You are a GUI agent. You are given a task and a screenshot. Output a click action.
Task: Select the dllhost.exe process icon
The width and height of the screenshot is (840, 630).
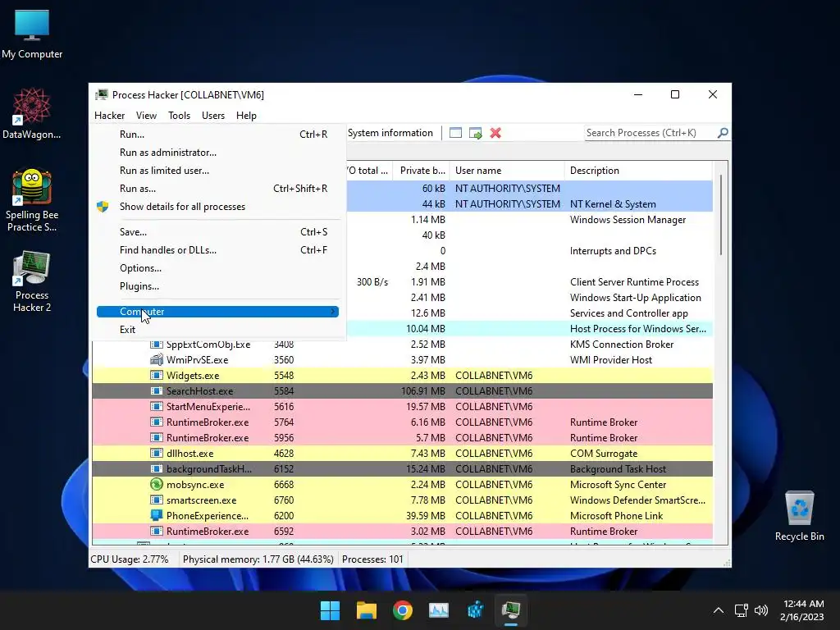pyautogui.click(x=157, y=453)
